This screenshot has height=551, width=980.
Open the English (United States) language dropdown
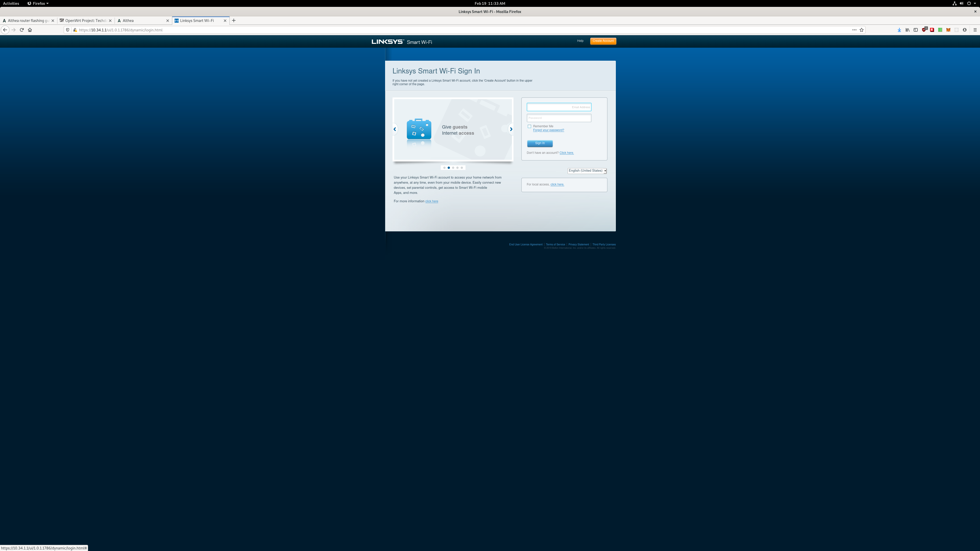(x=587, y=171)
